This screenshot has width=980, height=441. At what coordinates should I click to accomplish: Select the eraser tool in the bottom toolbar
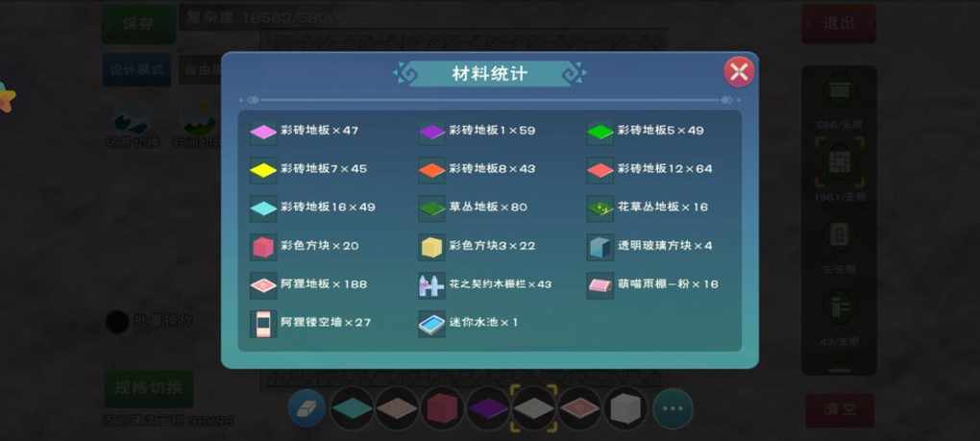pos(306,408)
